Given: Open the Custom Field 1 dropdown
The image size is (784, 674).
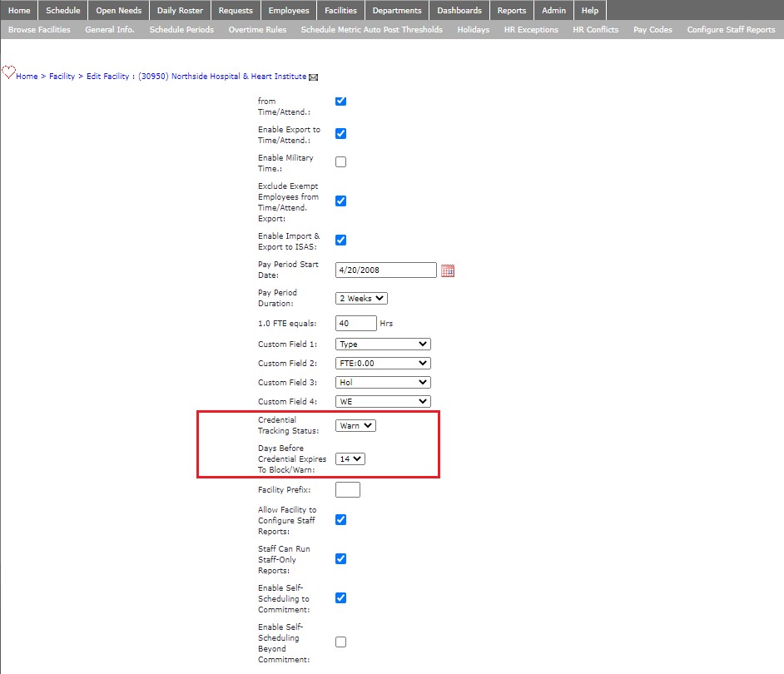Looking at the screenshot, I should pyautogui.click(x=382, y=344).
